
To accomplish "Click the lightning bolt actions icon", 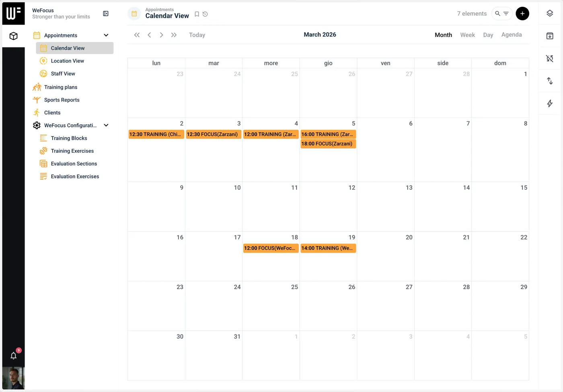I will tap(550, 103).
